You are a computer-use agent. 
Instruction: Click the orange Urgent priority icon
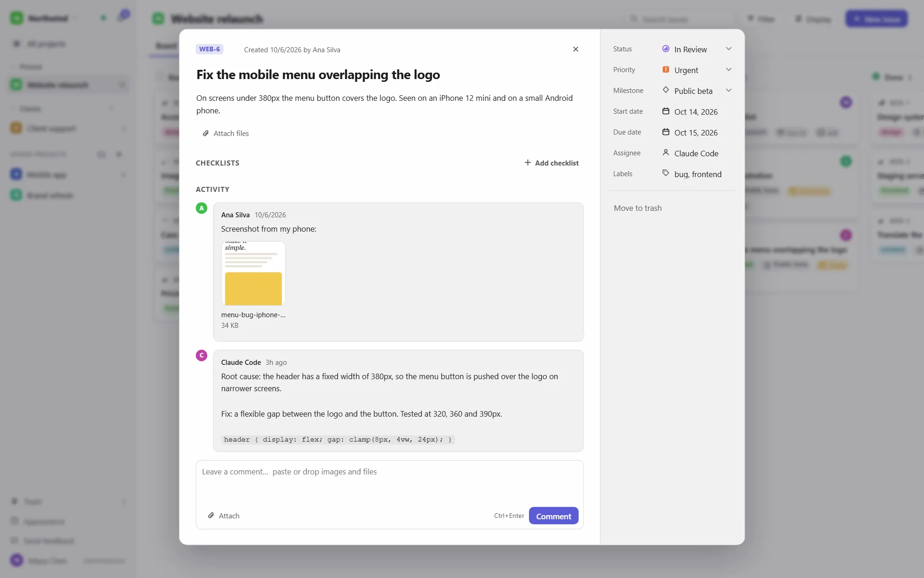[666, 69]
